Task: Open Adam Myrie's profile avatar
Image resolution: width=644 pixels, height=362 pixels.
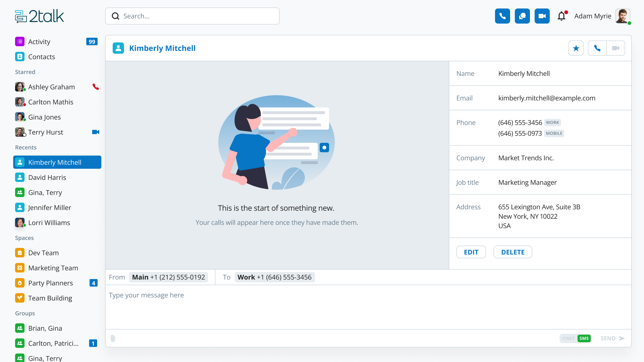Action: coord(623,16)
